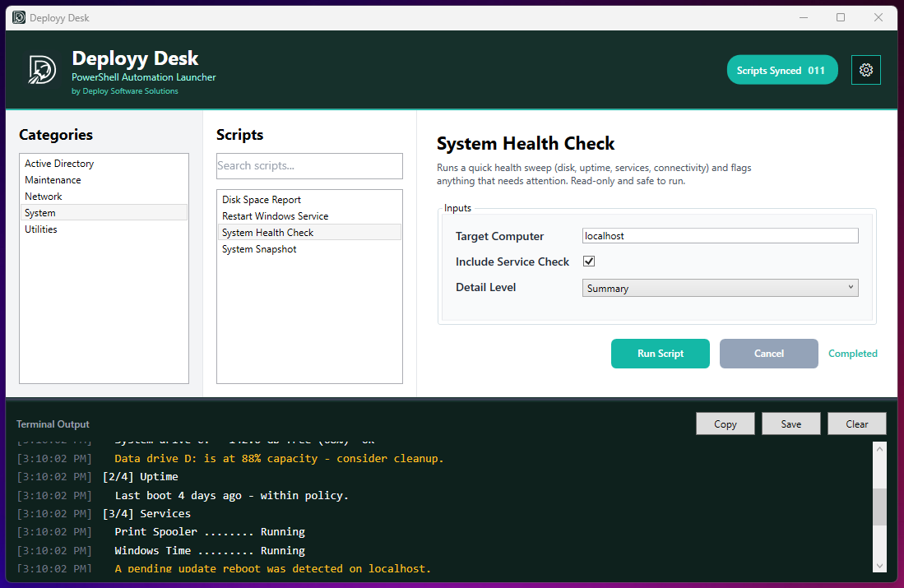The width and height of the screenshot is (904, 588).
Task: Click the Cancel button
Action: [x=768, y=354]
